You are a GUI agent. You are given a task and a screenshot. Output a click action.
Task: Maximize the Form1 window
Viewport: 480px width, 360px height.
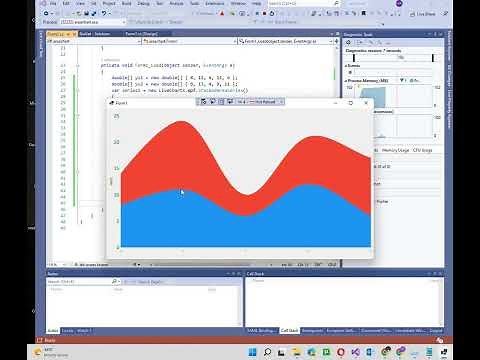point(350,103)
